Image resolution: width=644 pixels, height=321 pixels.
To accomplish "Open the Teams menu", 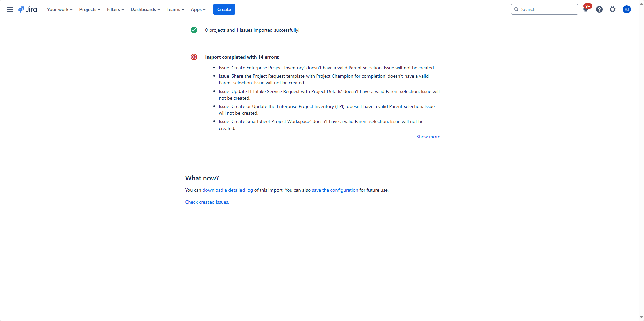I will 175,9.
